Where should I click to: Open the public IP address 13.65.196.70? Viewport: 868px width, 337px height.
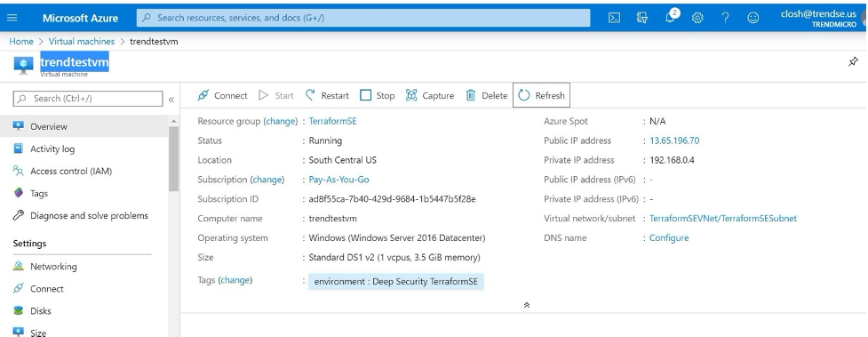pos(674,140)
